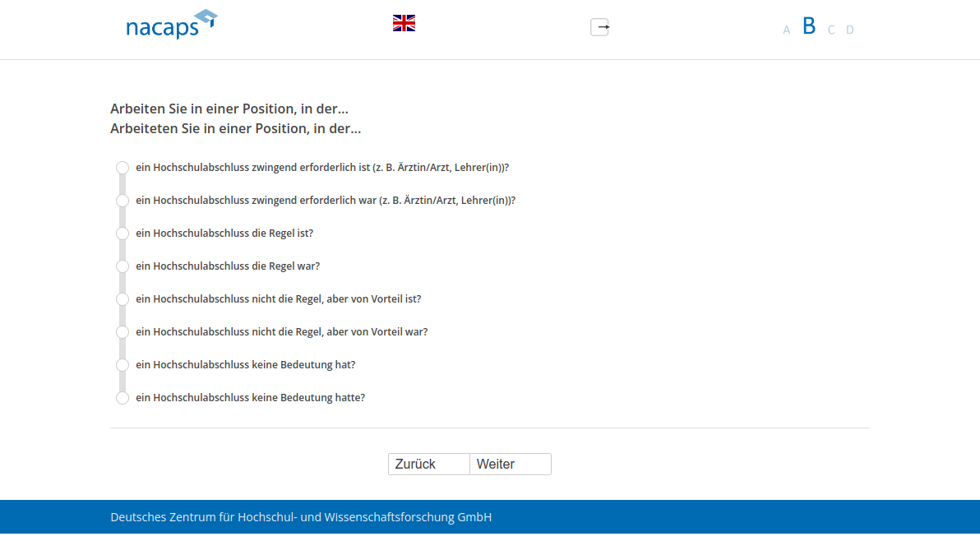Image resolution: width=980 pixels, height=541 pixels.
Task: Click the nacaps logo
Action: pos(171,25)
